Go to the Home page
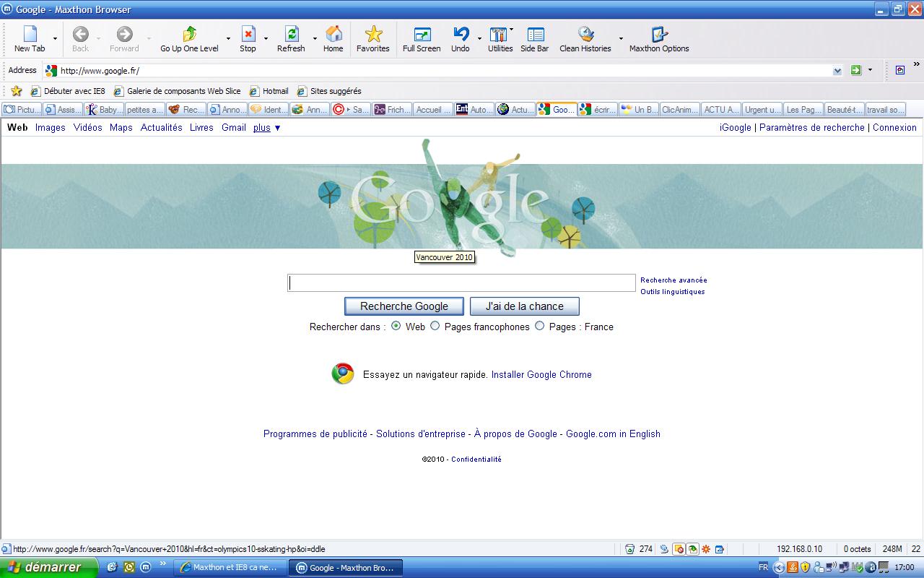 point(333,39)
